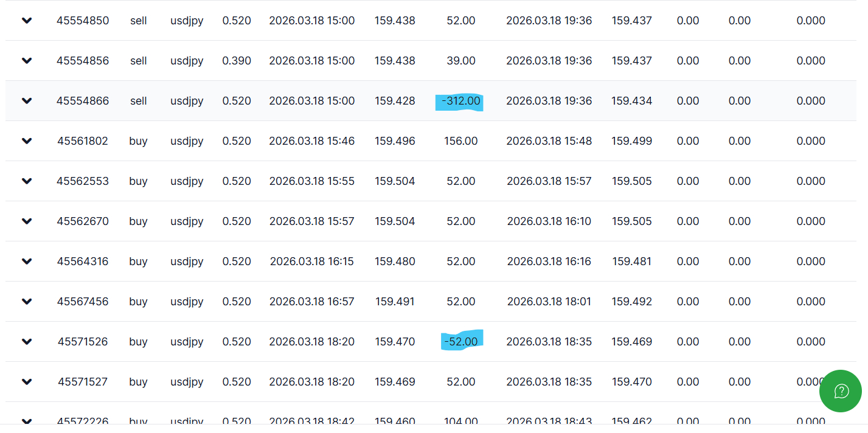Open the green help chat button
868x433 pixels.
840,391
